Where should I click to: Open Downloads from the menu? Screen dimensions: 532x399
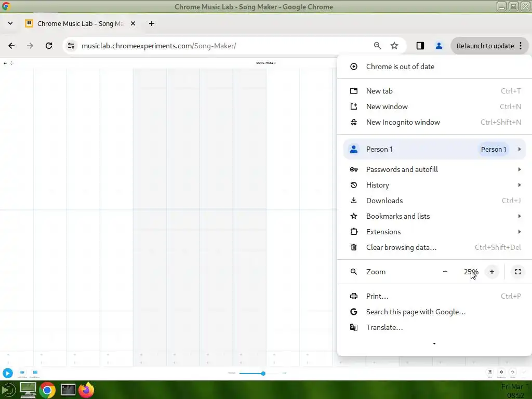click(434, 201)
